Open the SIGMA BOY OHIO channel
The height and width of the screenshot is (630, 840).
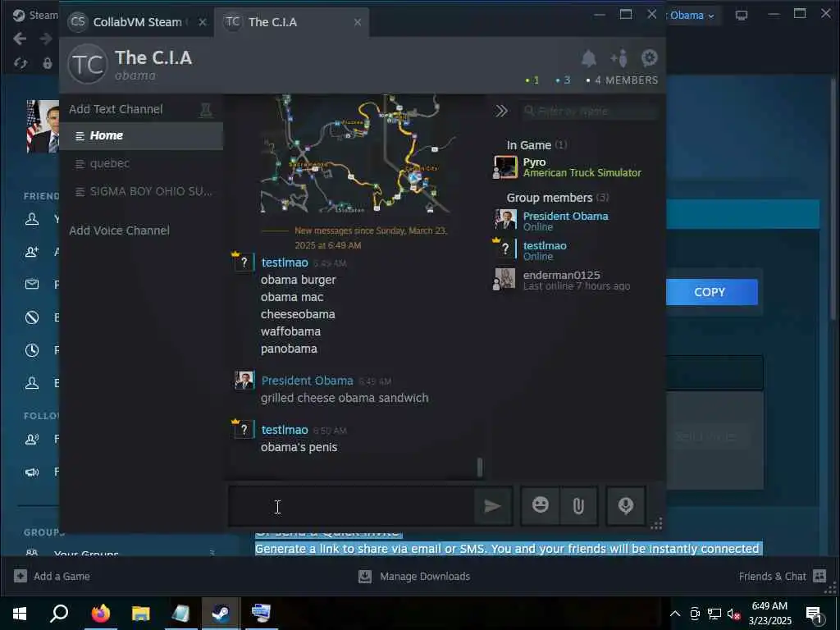141,191
